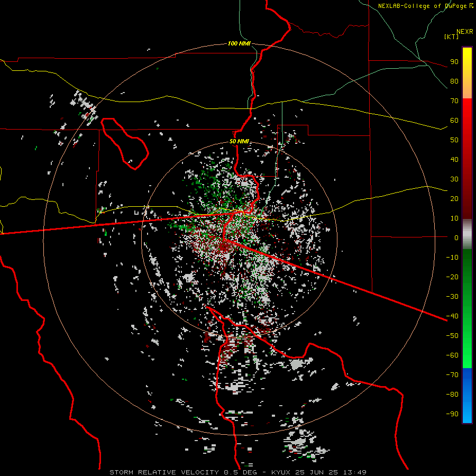476x476 pixels.
Task: Select the 50 NMI range ring label
Action: point(239,141)
